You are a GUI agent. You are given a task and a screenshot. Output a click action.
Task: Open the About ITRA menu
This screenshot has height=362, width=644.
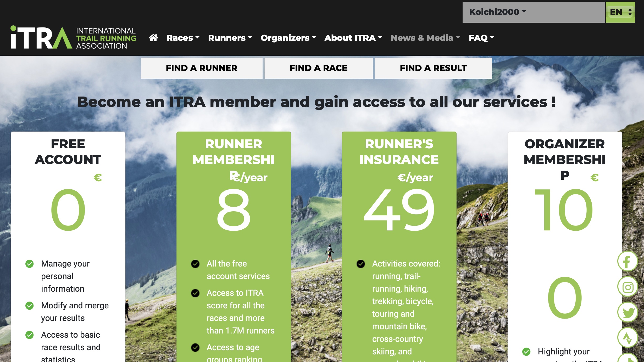tap(353, 38)
